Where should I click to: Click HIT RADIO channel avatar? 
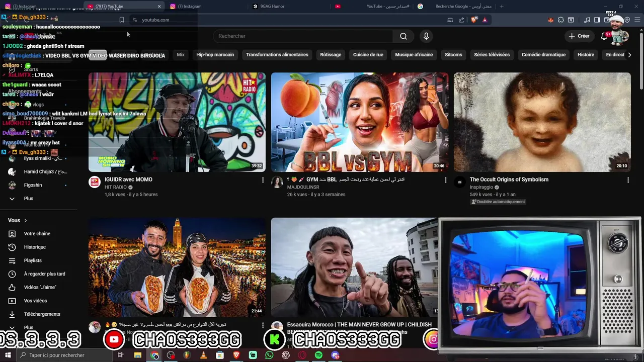[95, 182]
